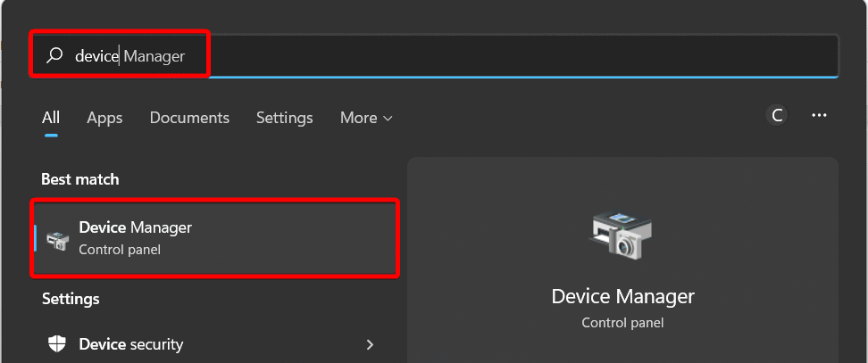Click the Device security shield icon
This screenshot has height=363, width=868.
[x=57, y=344]
